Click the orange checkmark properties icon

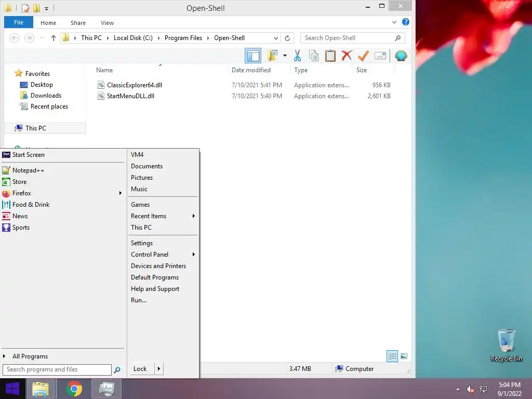(x=363, y=56)
